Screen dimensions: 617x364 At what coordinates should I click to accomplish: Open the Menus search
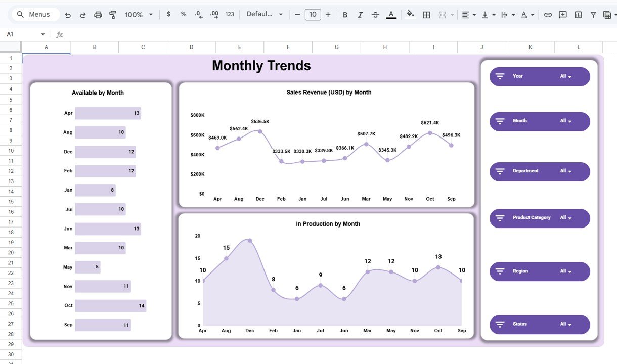point(34,14)
